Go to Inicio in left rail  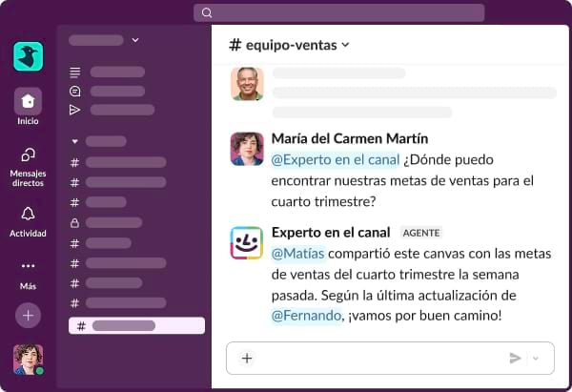pyautogui.click(x=29, y=101)
